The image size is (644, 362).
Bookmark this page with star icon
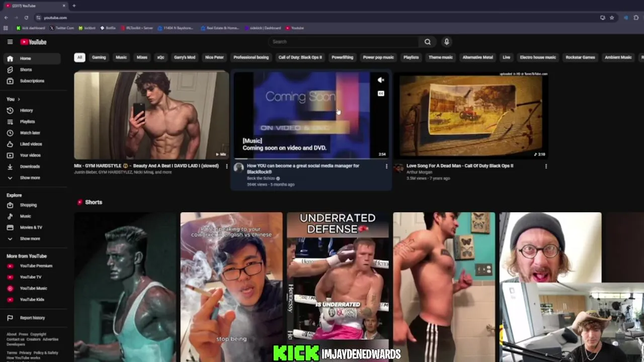pyautogui.click(x=612, y=18)
